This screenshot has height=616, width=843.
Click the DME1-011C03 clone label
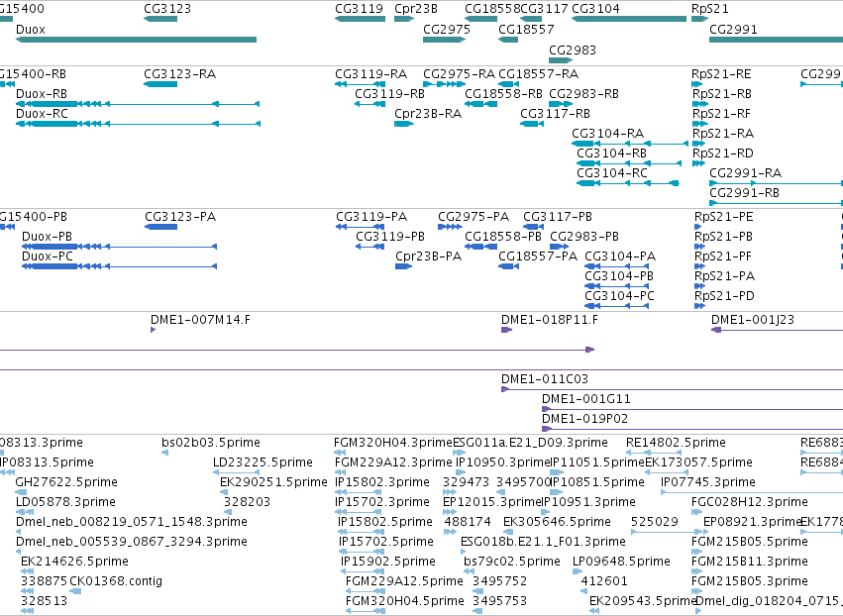pyautogui.click(x=545, y=379)
